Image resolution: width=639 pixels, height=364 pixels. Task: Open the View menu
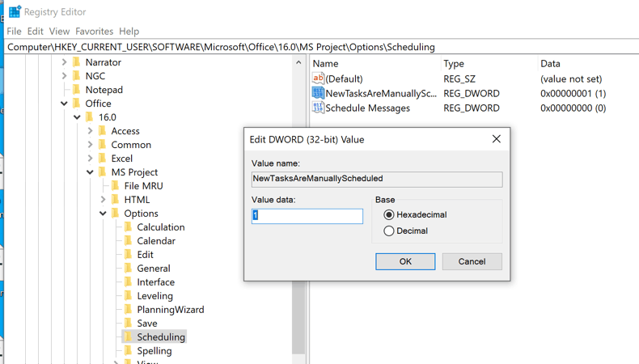point(59,32)
